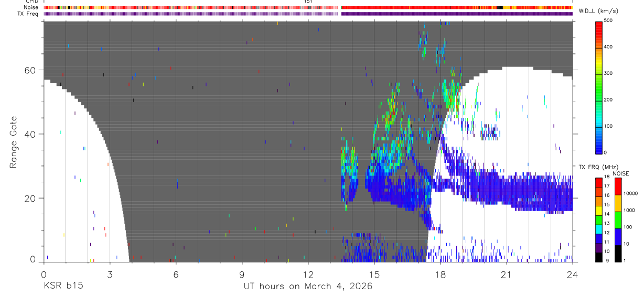The height and width of the screenshot is (297, 644).
Task: Click the Noise color strip above the plot
Action: pos(308,7)
